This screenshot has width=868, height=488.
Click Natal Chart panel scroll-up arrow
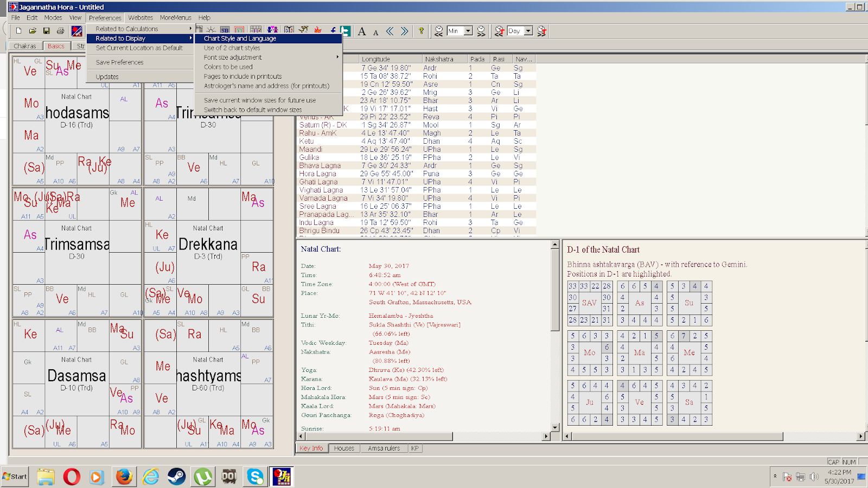tap(555, 245)
